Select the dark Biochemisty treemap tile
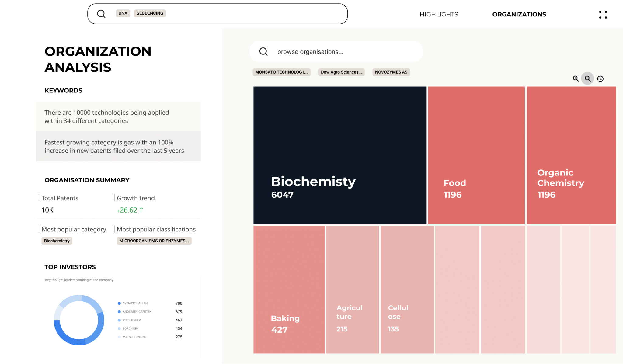 340,155
